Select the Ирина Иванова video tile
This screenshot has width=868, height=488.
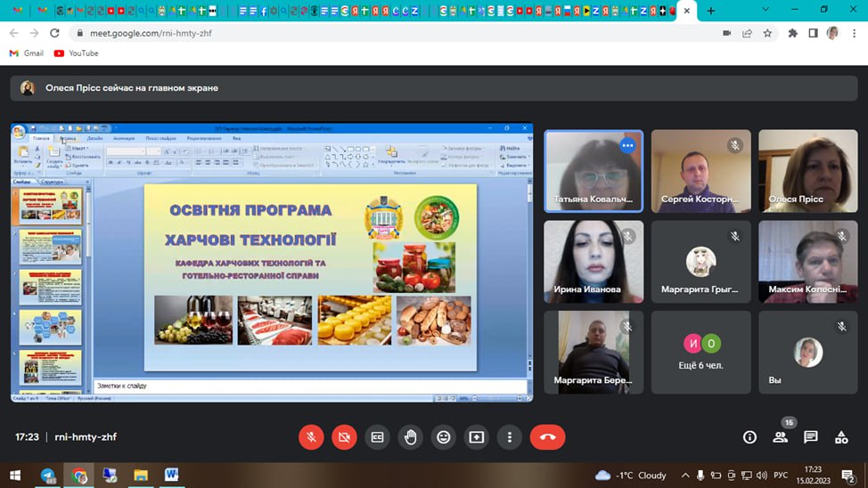coord(594,262)
